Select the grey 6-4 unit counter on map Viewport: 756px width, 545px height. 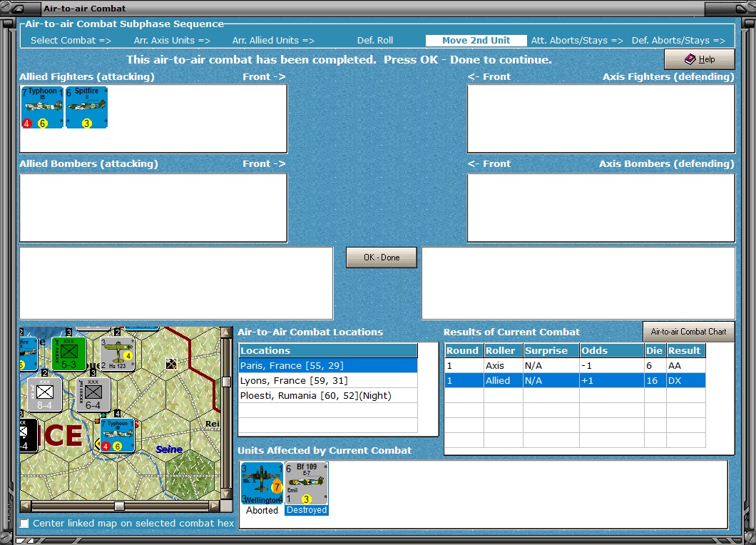coord(93,394)
